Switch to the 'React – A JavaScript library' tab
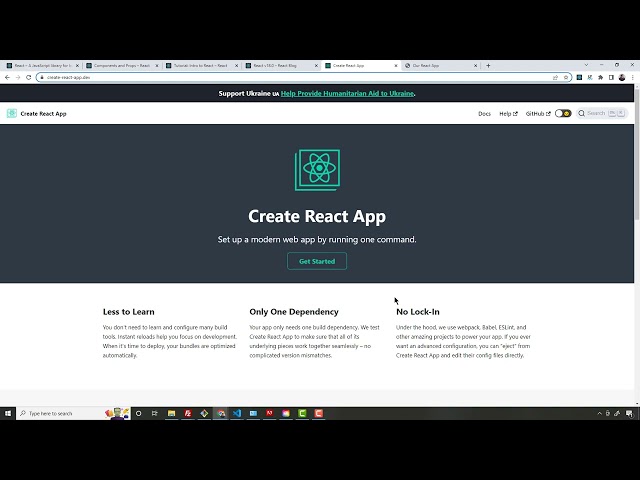This screenshot has width=640, height=480. pos(40,65)
